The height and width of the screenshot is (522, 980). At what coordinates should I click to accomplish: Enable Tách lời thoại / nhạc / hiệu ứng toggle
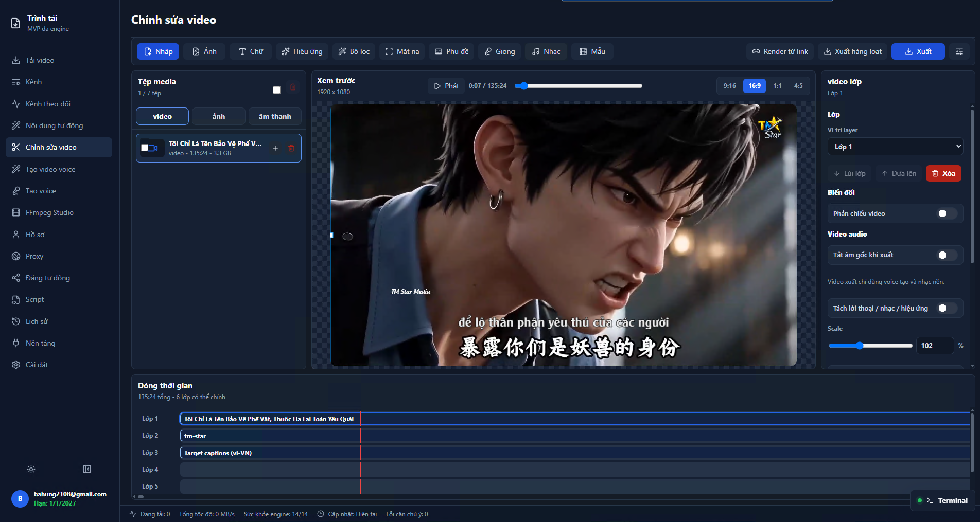(946, 308)
